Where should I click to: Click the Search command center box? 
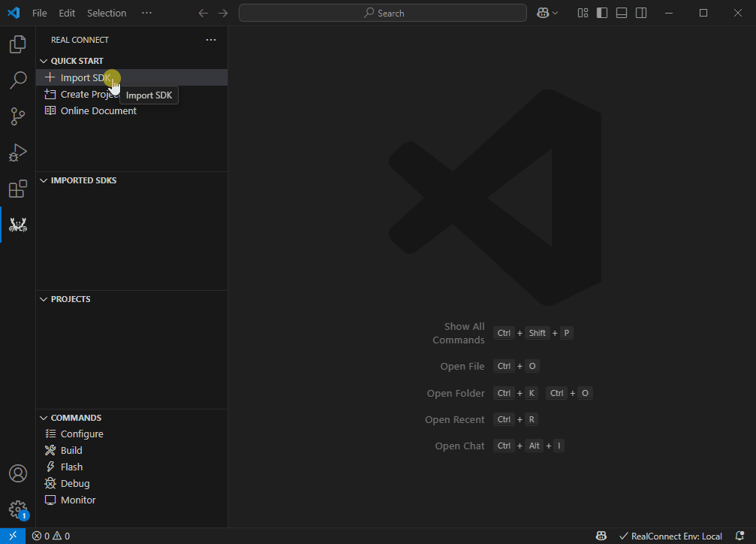pyautogui.click(x=383, y=13)
